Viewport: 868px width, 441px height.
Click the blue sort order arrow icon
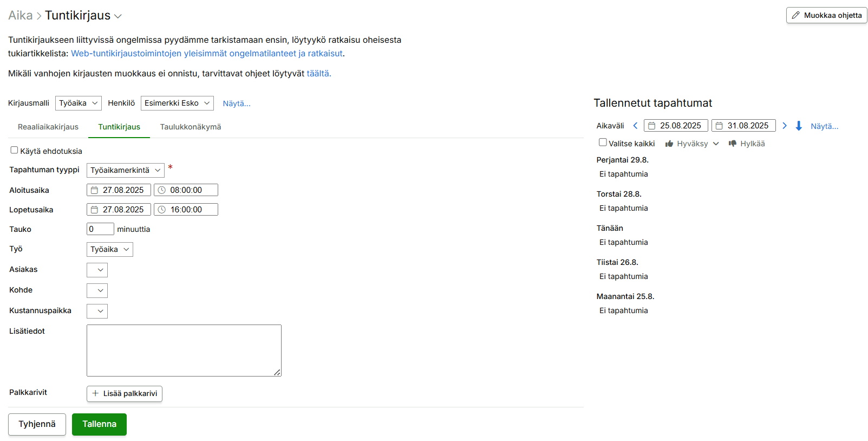pyautogui.click(x=798, y=126)
